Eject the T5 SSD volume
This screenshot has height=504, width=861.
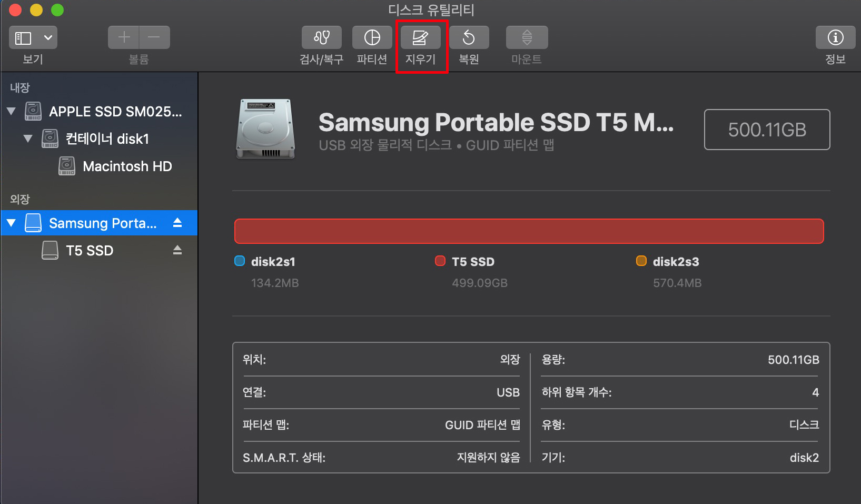pyautogui.click(x=177, y=250)
